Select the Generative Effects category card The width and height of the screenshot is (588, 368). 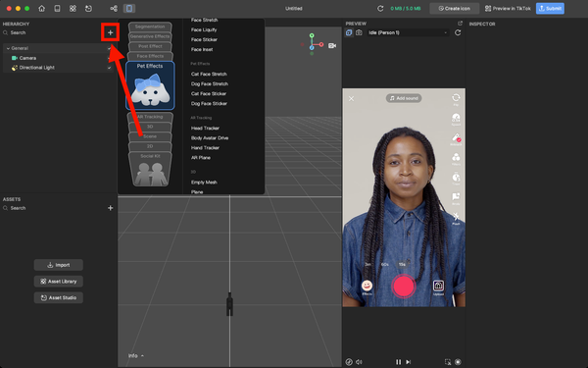point(150,36)
